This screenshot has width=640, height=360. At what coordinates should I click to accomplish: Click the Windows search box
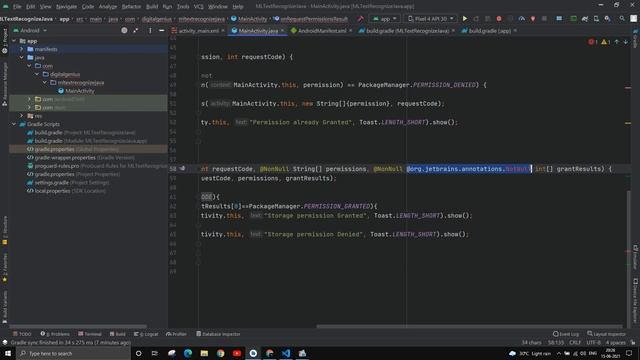point(74,353)
